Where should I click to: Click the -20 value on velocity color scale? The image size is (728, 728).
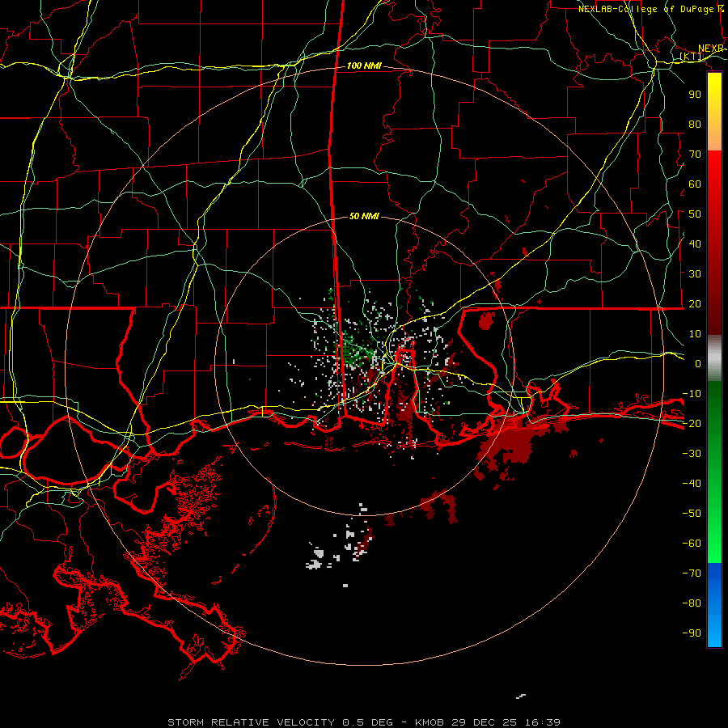tap(692, 424)
